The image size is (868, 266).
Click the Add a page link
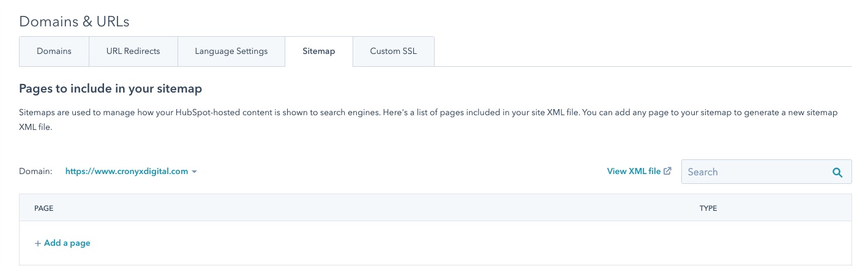pos(67,243)
